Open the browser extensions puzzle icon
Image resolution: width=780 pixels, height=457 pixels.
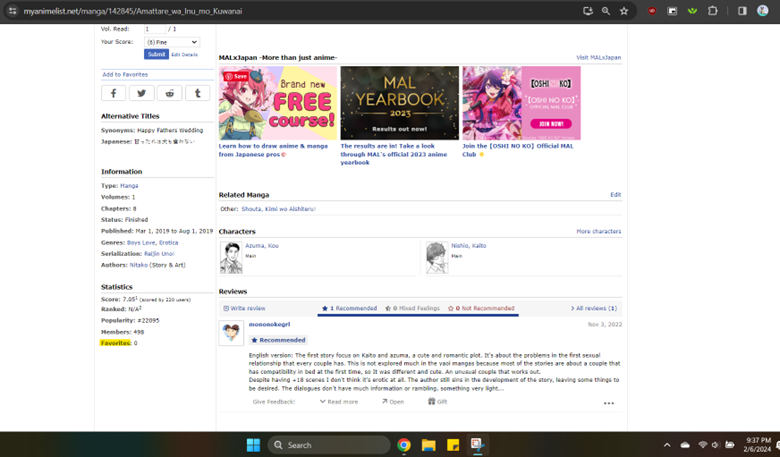[713, 11]
